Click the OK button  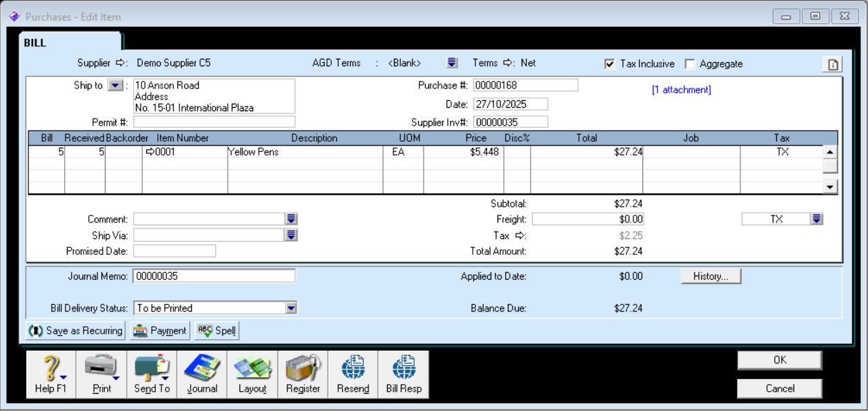(x=780, y=361)
